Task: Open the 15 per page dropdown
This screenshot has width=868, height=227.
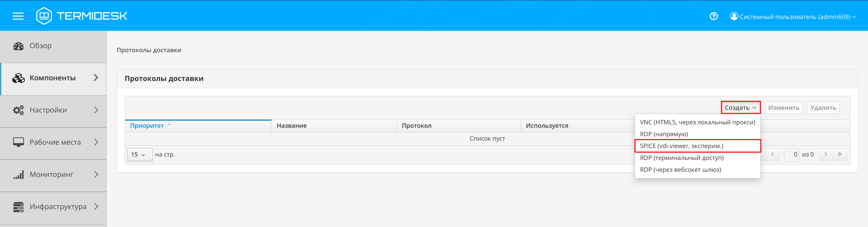Action: click(140, 154)
